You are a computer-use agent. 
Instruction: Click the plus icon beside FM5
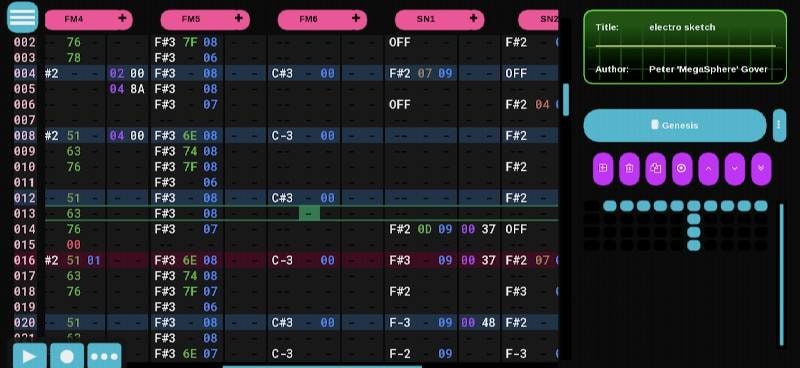click(x=238, y=18)
